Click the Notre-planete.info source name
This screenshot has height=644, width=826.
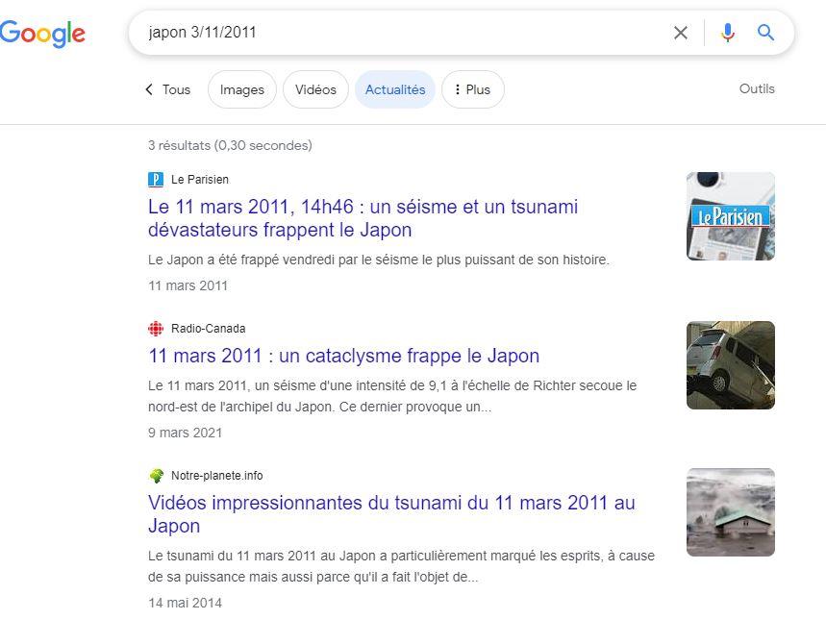pyautogui.click(x=216, y=476)
